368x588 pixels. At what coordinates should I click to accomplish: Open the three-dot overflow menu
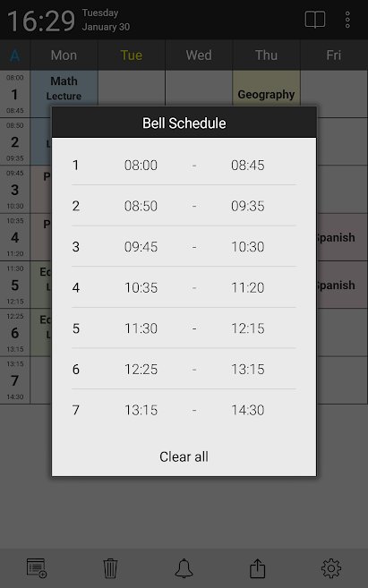coord(347,20)
